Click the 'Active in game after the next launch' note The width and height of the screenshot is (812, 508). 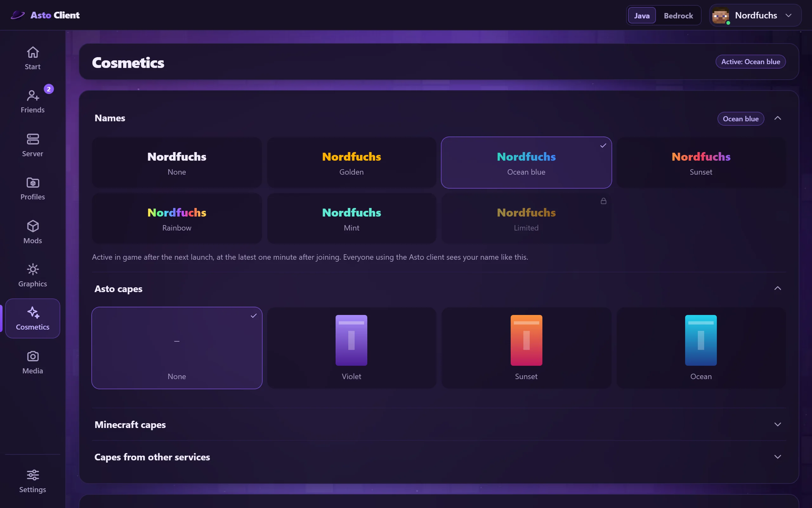[x=310, y=257]
